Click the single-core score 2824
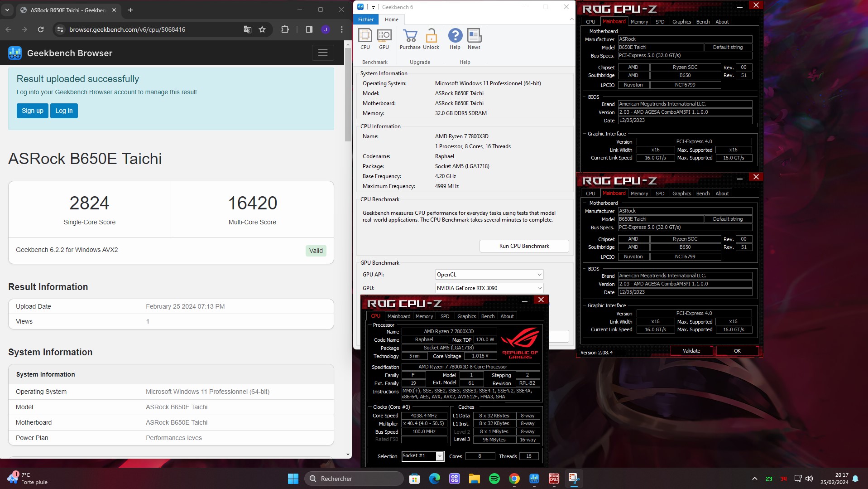The height and width of the screenshot is (489, 868). coord(90,203)
